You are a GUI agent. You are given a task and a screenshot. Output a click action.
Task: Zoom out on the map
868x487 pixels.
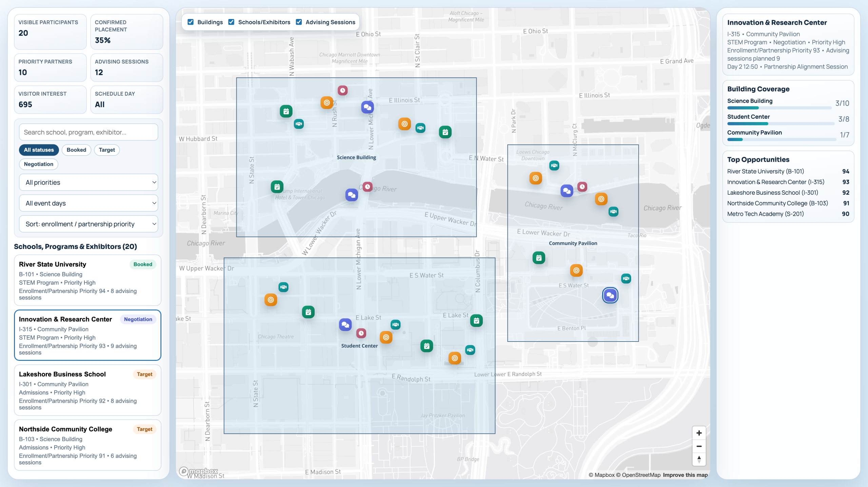click(x=699, y=446)
